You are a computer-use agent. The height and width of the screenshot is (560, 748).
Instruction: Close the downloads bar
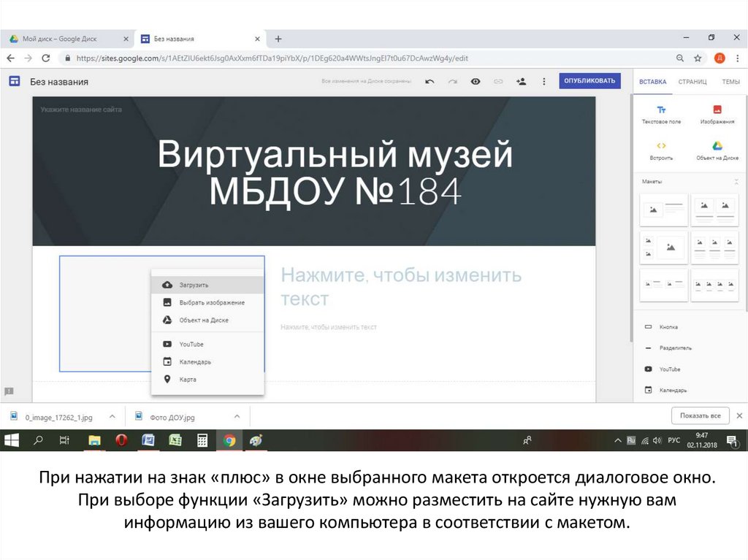739,415
